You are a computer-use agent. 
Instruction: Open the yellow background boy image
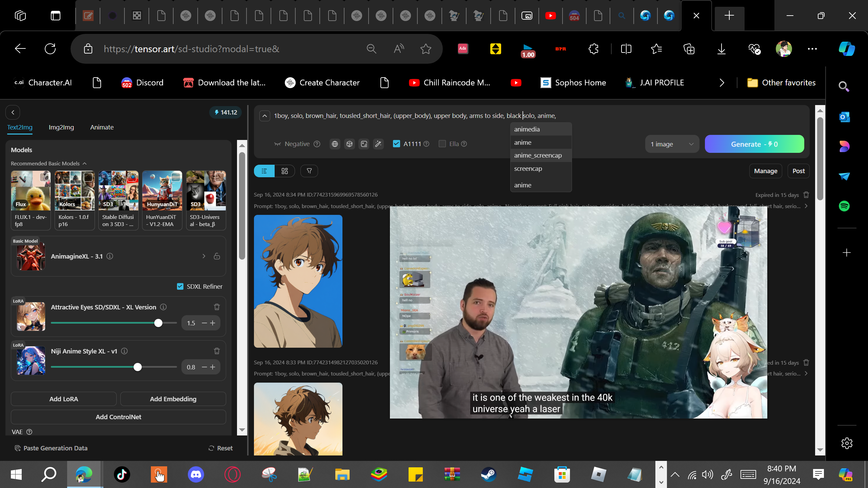click(x=298, y=419)
